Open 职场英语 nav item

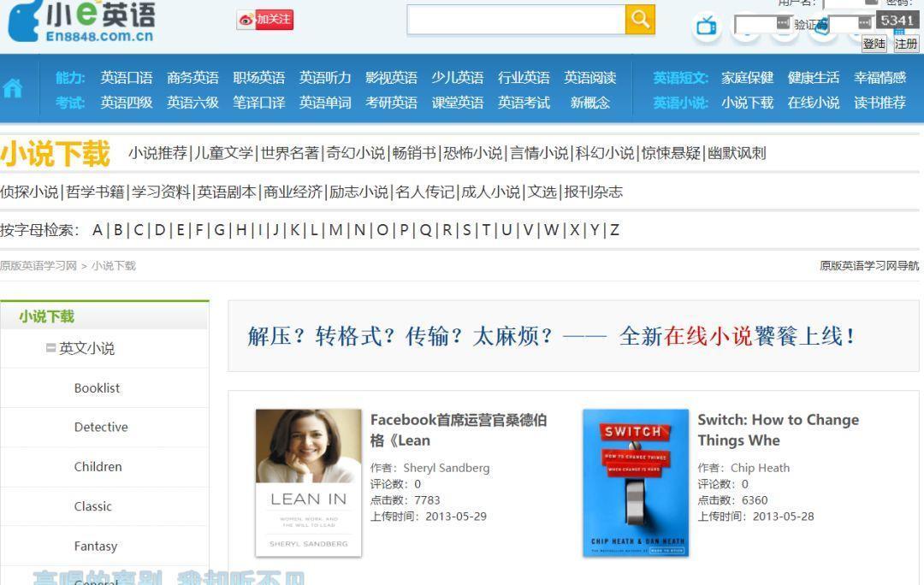(x=258, y=78)
